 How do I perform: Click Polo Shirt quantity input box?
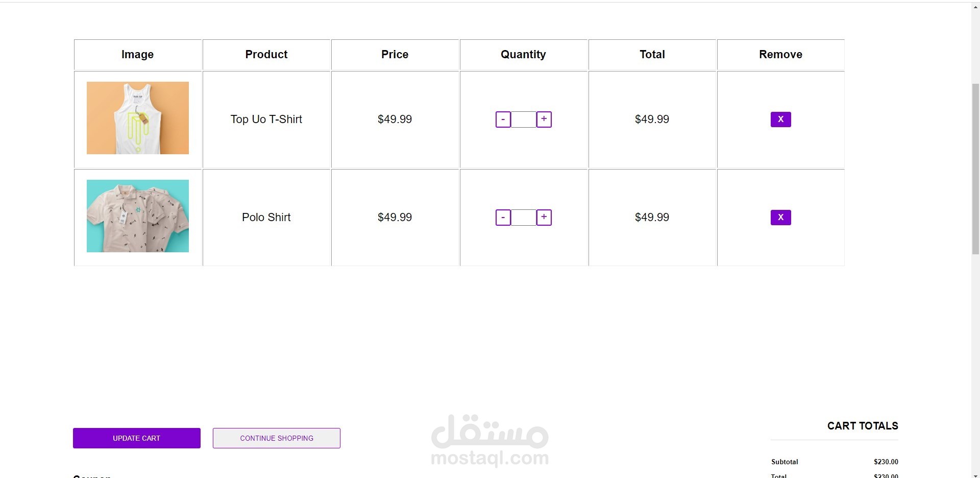(x=523, y=218)
